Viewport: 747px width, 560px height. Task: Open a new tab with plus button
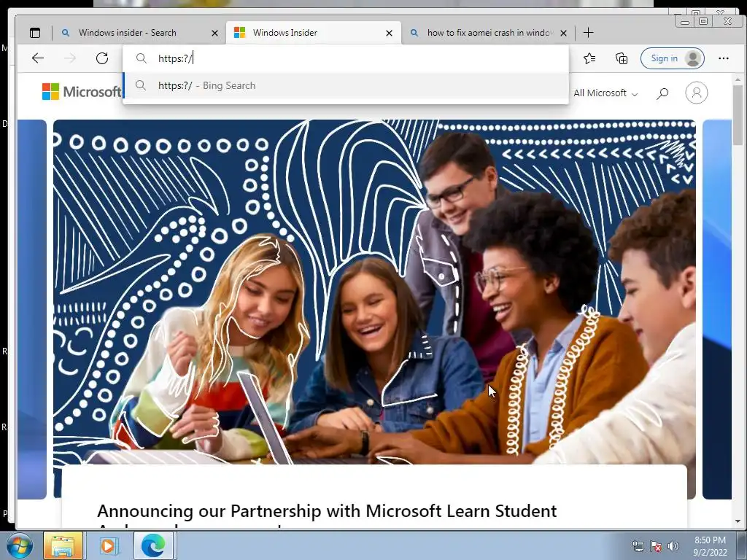pos(589,32)
